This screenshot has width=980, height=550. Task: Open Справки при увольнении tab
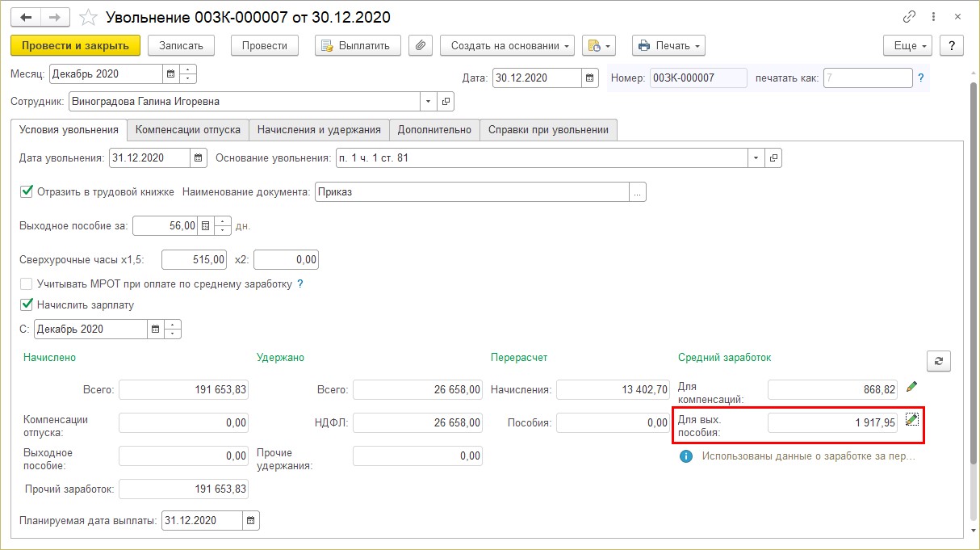click(549, 130)
